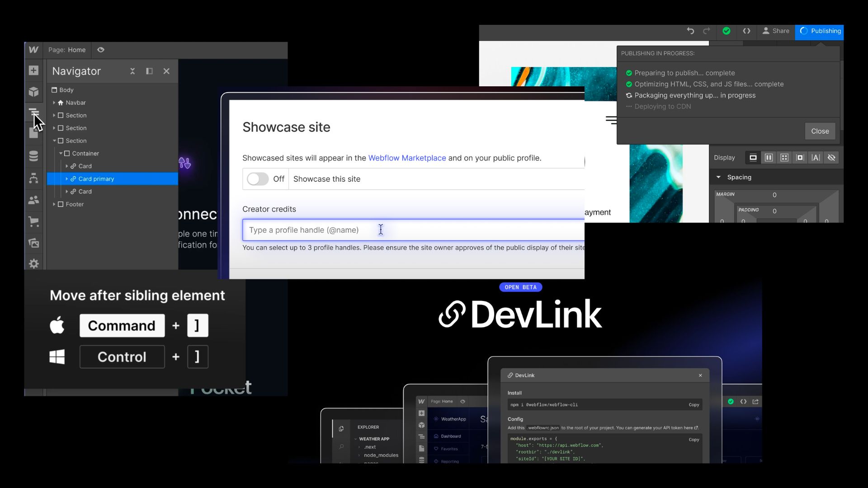868x488 pixels.
Task: Open site Settings gear icon in sidebar
Action: coord(33,263)
